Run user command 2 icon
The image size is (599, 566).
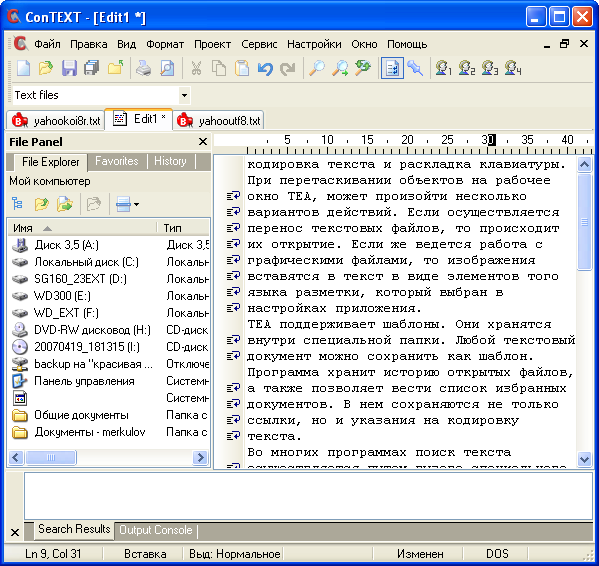point(467,68)
